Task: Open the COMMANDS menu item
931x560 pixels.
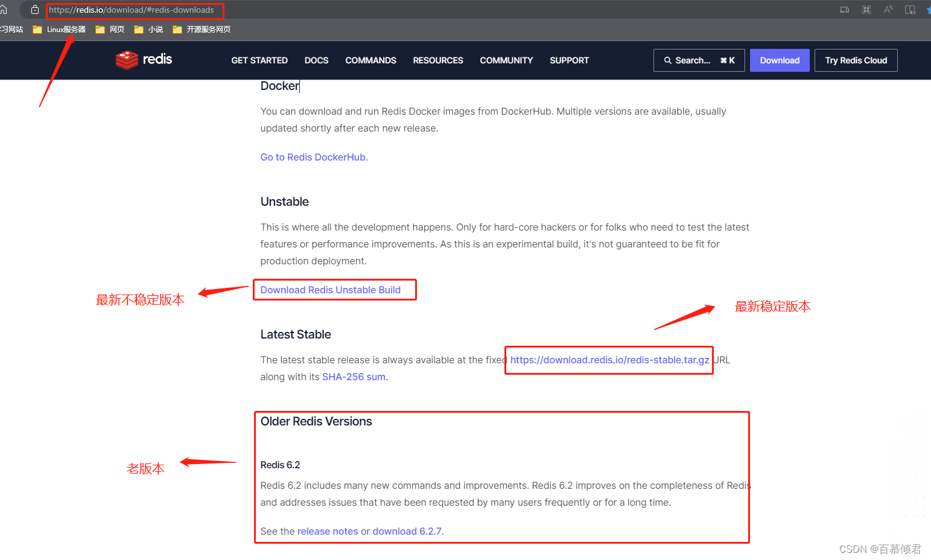Action: point(370,60)
